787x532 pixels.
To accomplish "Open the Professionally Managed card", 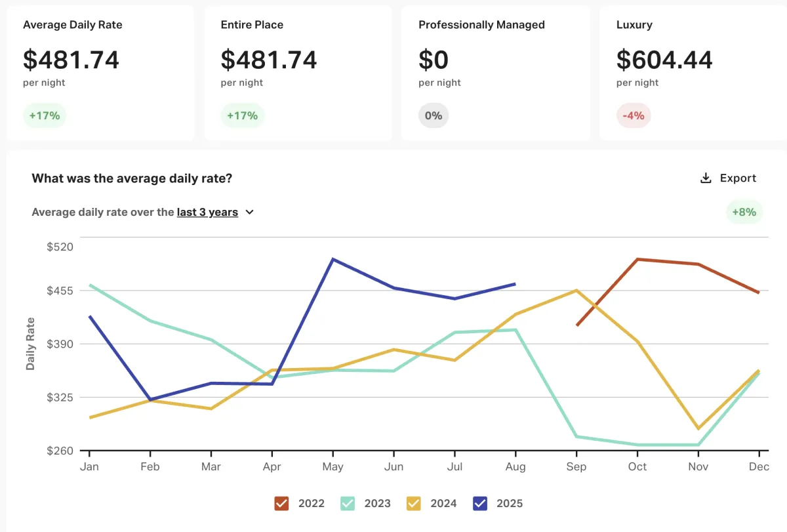I will (496, 72).
